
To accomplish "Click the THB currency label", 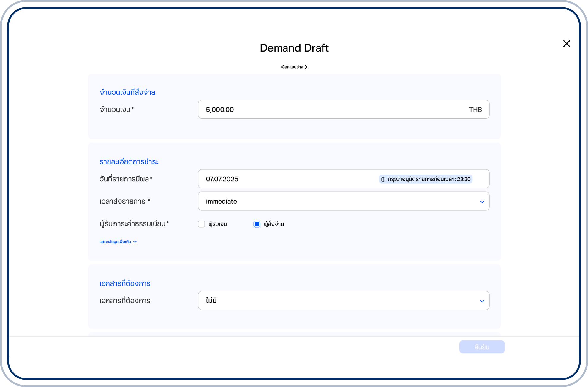I will (x=475, y=110).
